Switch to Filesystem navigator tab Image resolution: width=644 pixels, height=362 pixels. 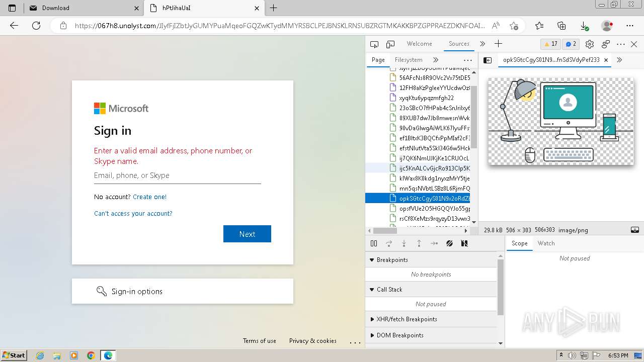pyautogui.click(x=409, y=60)
